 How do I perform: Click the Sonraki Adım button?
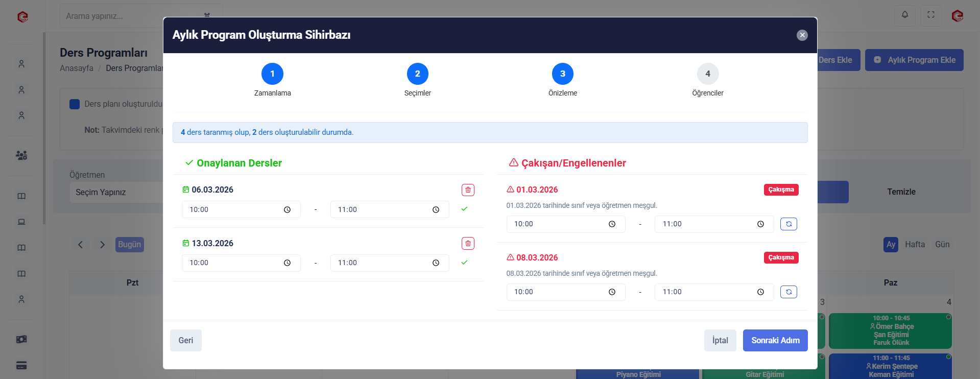pyautogui.click(x=775, y=341)
